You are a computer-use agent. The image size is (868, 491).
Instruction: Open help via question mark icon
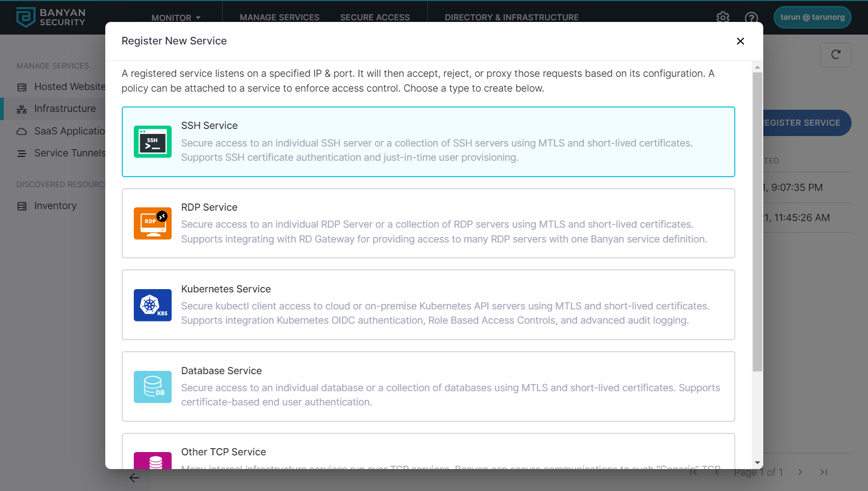751,18
